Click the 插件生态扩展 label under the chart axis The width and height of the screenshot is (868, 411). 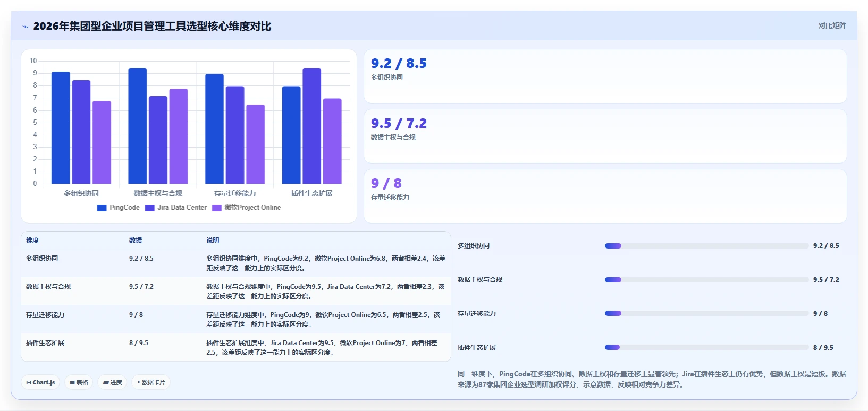[x=312, y=193]
